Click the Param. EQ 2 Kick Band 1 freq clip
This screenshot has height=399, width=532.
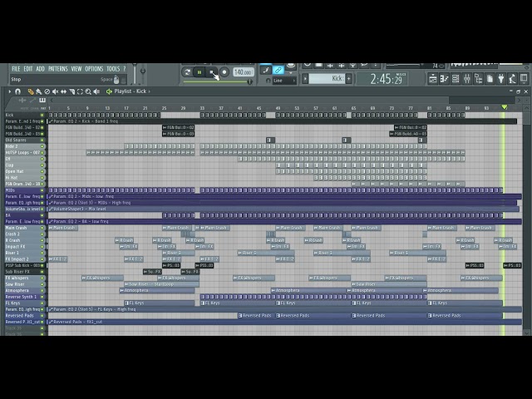(282, 121)
